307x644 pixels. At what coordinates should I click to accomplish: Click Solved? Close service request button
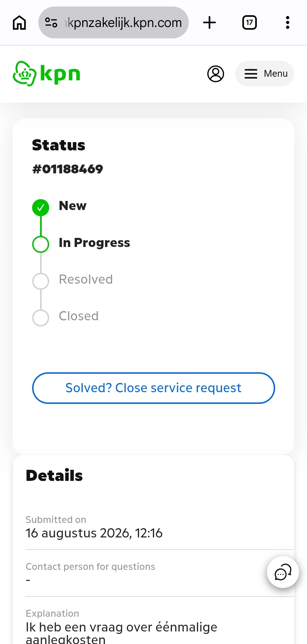(x=153, y=388)
